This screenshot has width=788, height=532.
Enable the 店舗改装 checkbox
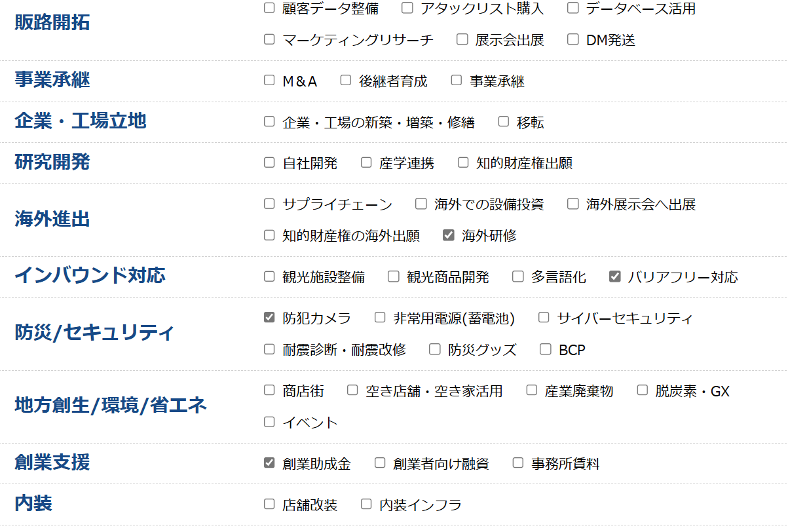point(269,504)
